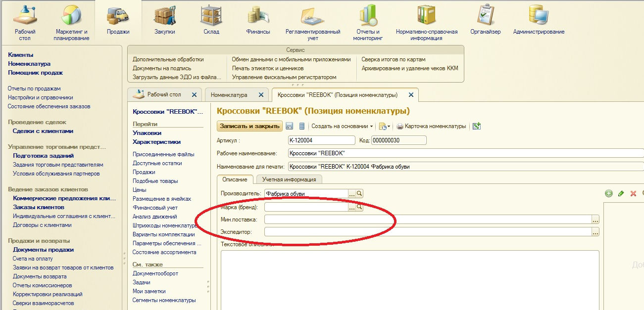Open Сегменты номенклатуры link
This screenshot has width=644, height=310.
[164, 300]
